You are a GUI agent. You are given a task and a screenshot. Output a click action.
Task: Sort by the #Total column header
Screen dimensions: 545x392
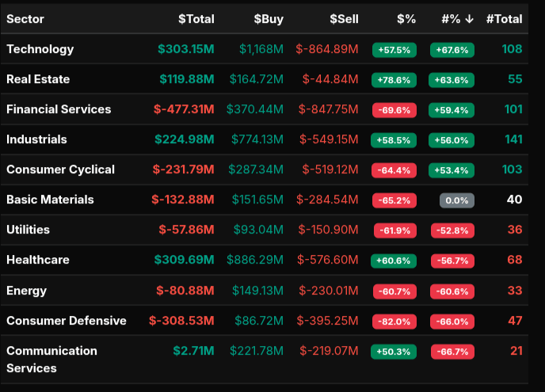click(504, 19)
